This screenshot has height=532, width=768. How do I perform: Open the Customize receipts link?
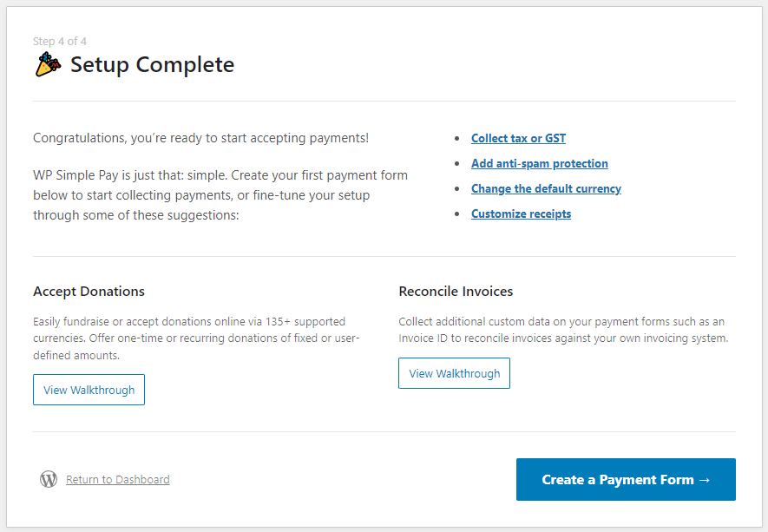coord(521,213)
